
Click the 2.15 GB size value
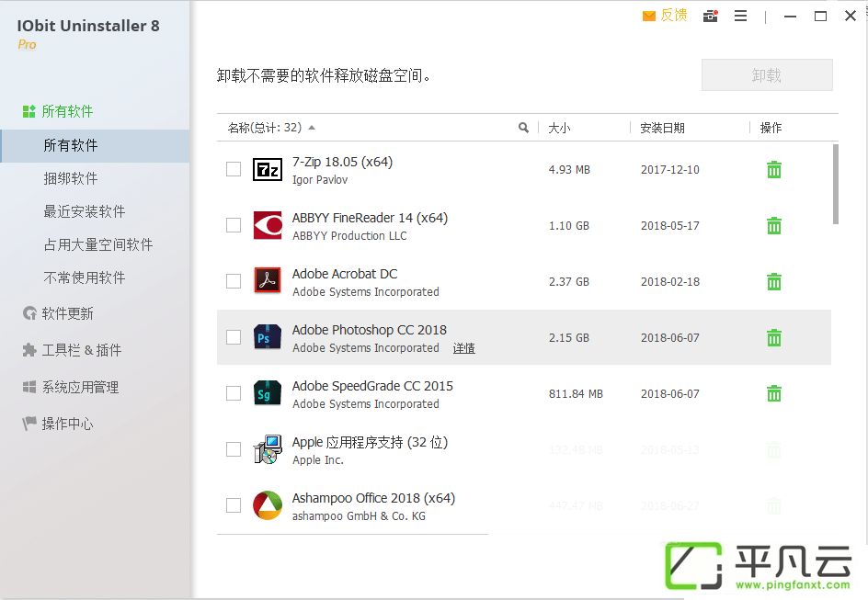click(569, 337)
